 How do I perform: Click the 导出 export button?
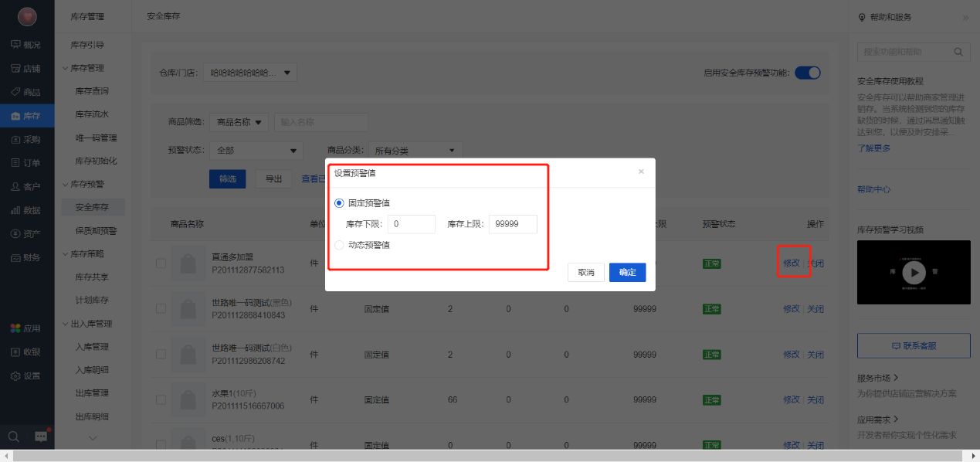[x=273, y=178]
